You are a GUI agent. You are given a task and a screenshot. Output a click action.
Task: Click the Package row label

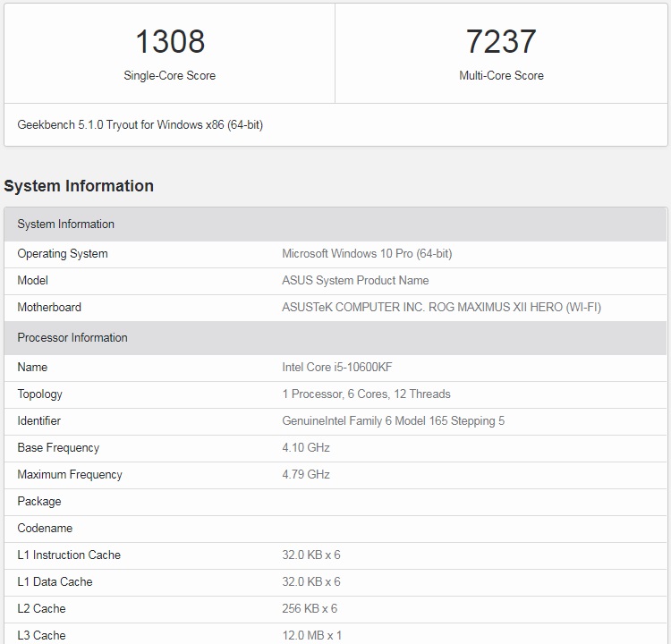[x=39, y=502]
